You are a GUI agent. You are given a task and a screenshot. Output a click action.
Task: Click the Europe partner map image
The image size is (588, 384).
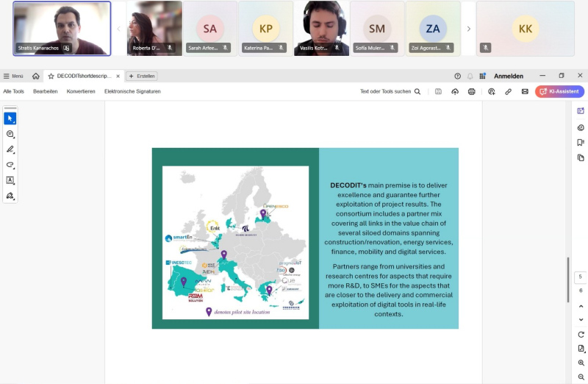pyautogui.click(x=235, y=243)
